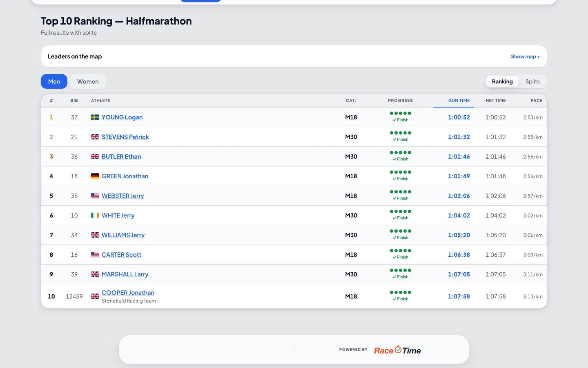
Task: Click the UK flag beside MARSHALL Larry
Action: pyautogui.click(x=95, y=274)
